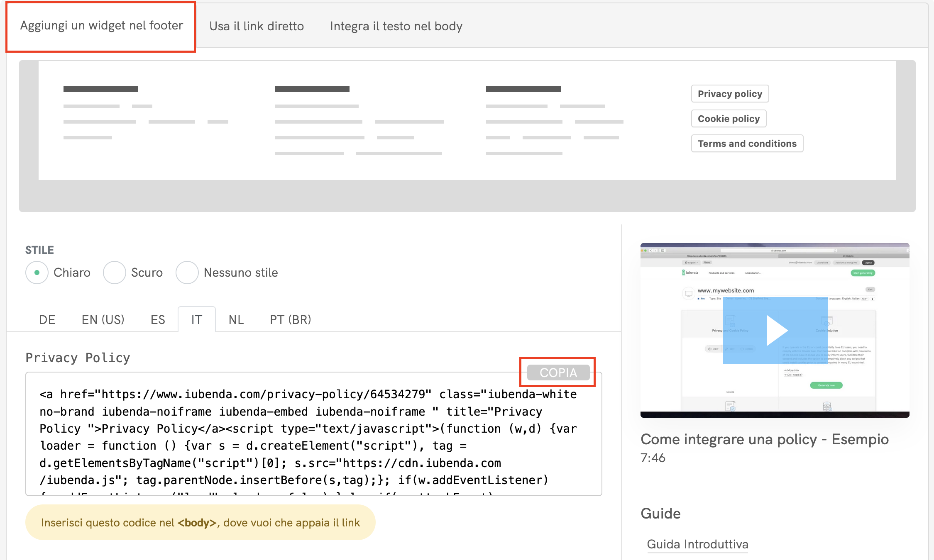Choose the Nessuno stile radio option

coord(187,273)
